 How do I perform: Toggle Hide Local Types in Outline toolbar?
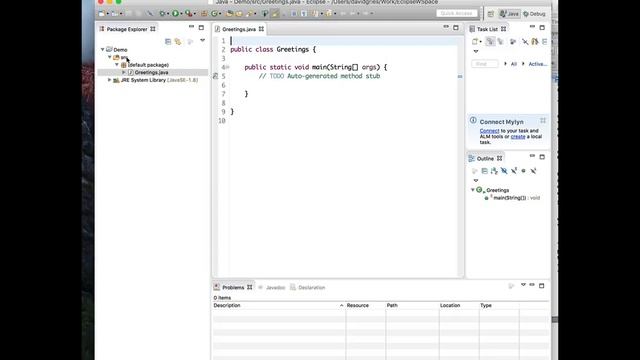[x=533, y=171]
